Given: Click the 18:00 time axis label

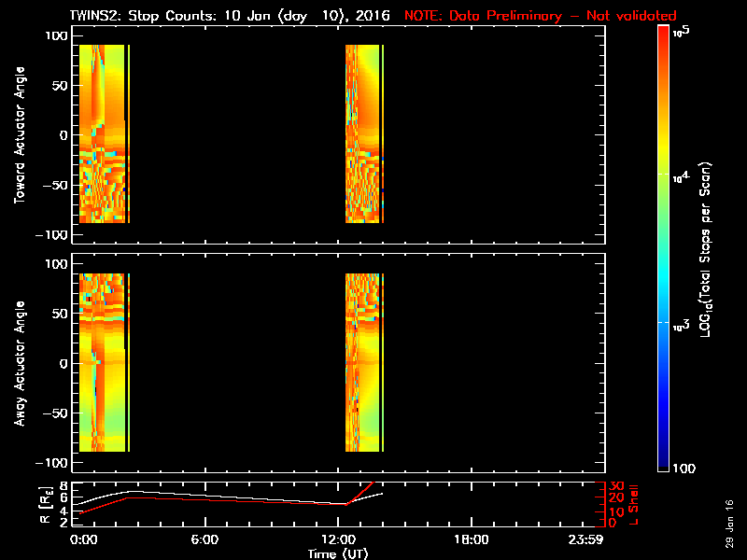Looking at the screenshot, I should (x=472, y=540).
